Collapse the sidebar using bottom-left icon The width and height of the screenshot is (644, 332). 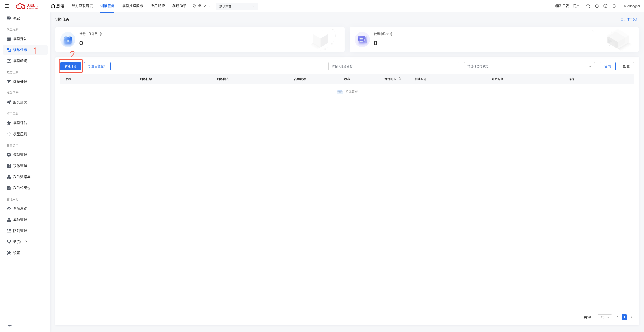pyautogui.click(x=10, y=326)
